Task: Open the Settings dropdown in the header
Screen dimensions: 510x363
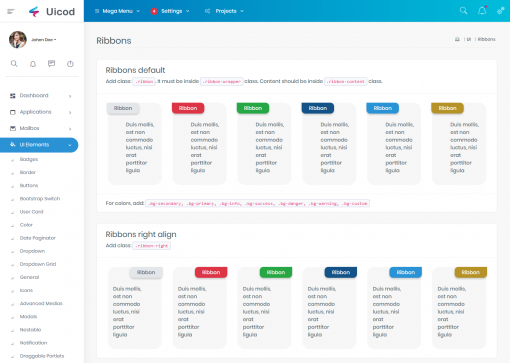Action: (x=170, y=11)
